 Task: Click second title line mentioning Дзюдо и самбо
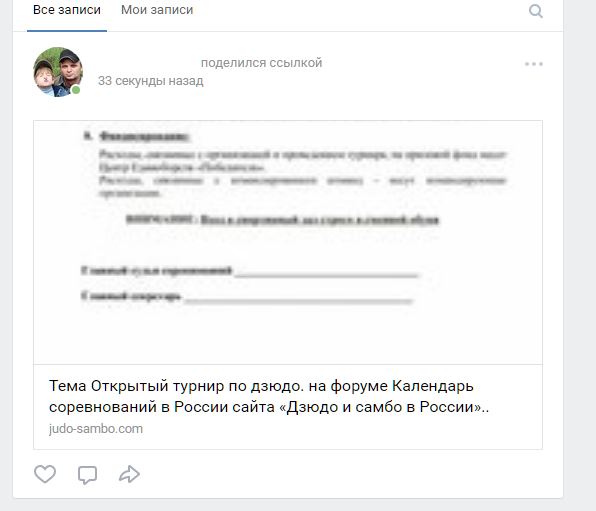pyautogui.click(x=269, y=407)
